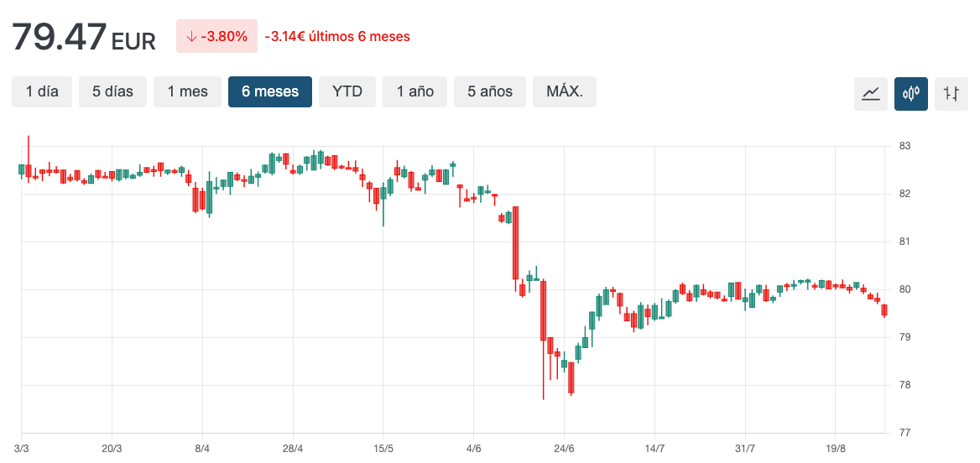Select the candlestick chart type icon

[x=910, y=93]
